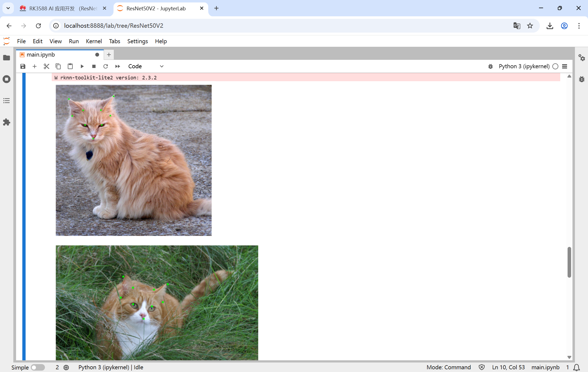Screen dimensions: 588x372
Task: Open the Kernel menu
Action: (94, 41)
